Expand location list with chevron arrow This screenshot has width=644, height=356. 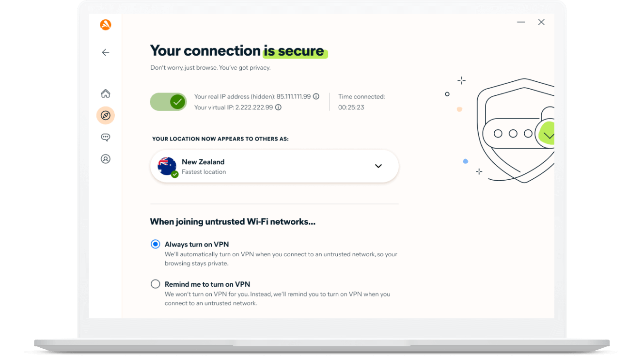tap(378, 166)
